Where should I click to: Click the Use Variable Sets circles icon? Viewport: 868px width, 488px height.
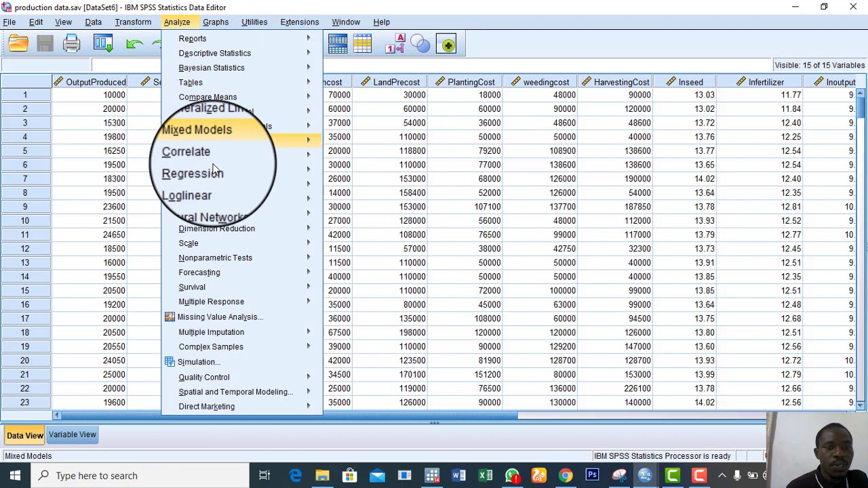[x=420, y=45]
